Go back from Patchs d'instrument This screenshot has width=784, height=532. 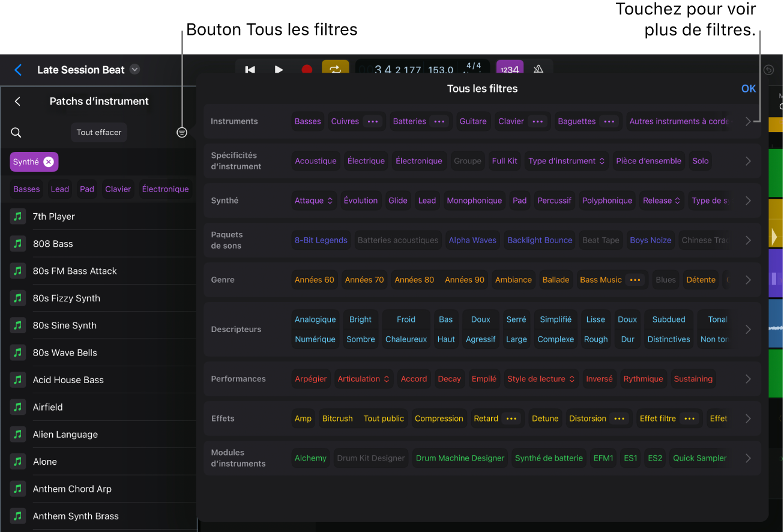[18, 101]
